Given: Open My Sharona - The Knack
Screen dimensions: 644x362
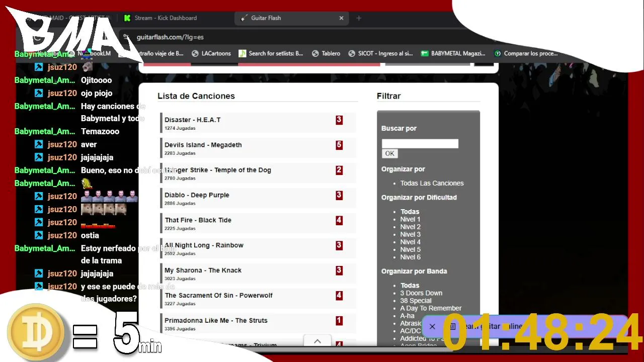Looking at the screenshot, I should [203, 270].
